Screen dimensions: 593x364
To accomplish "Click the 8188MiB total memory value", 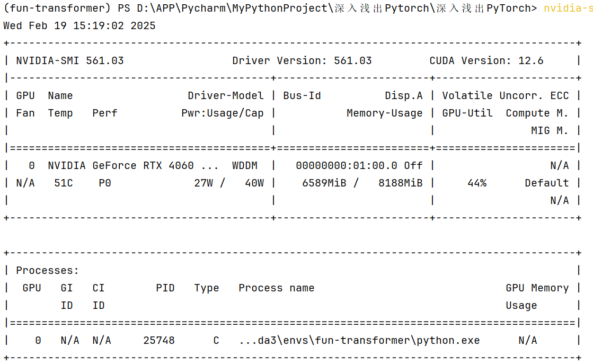I will click(401, 183).
